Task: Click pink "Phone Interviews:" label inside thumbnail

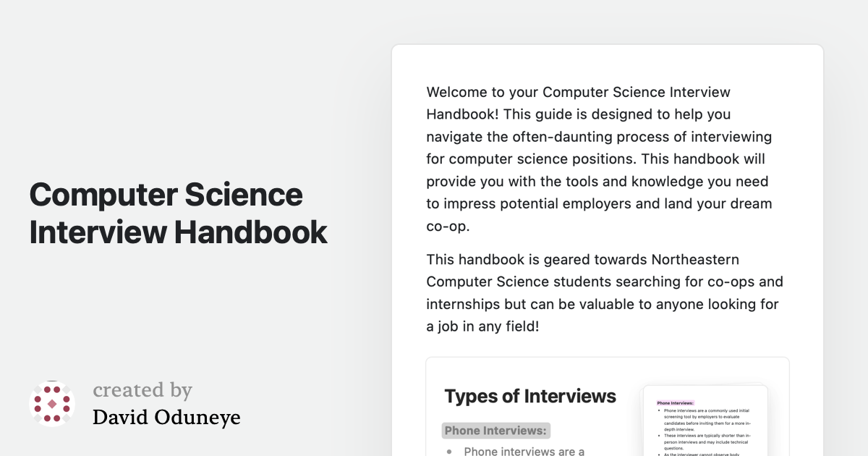Action: 676,402
